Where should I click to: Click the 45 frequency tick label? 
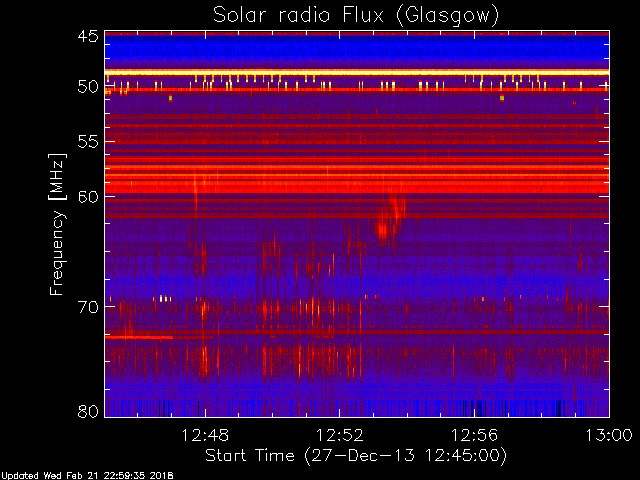tap(88, 36)
